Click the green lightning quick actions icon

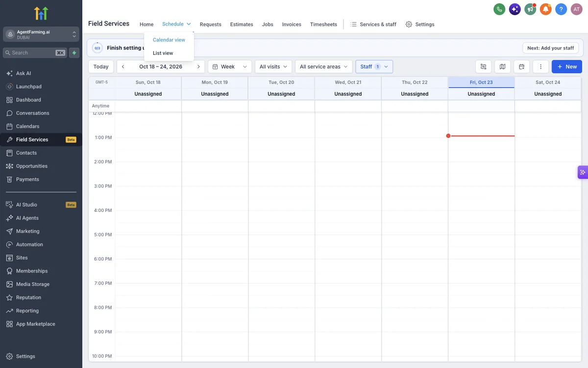pos(74,53)
